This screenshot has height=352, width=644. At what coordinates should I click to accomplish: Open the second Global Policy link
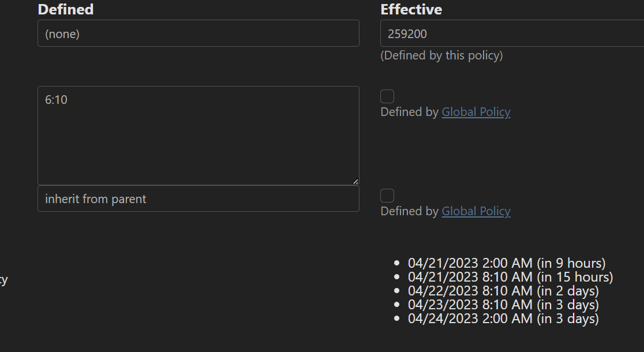475,211
